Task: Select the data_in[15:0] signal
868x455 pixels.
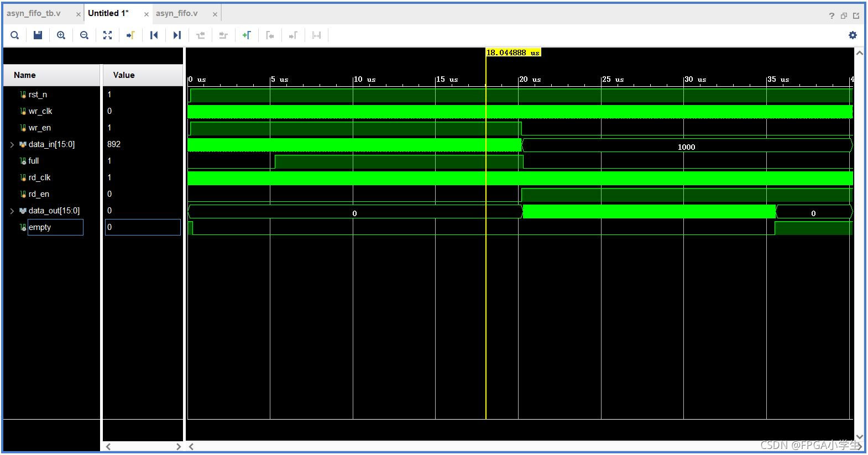Action: click(x=51, y=144)
